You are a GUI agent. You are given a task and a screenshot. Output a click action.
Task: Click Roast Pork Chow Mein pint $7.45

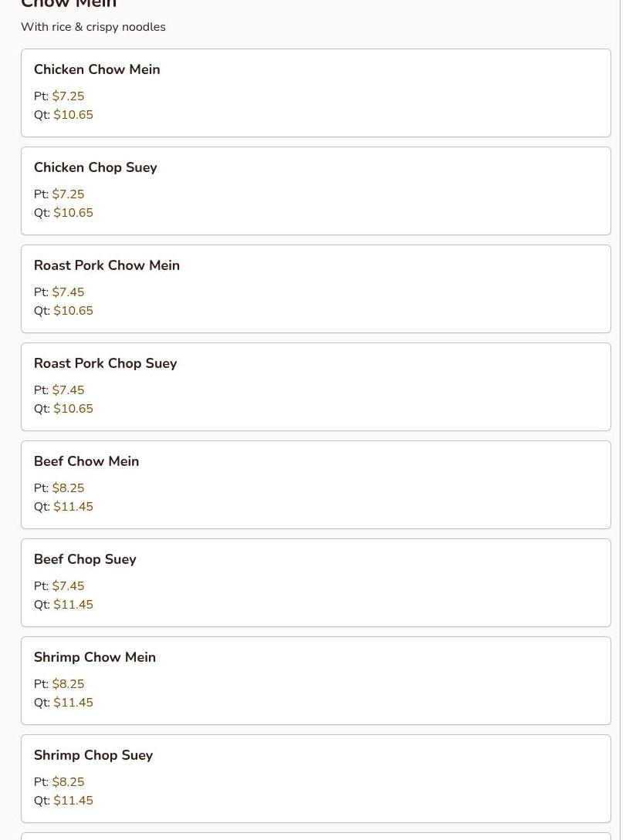pyautogui.click(x=68, y=292)
